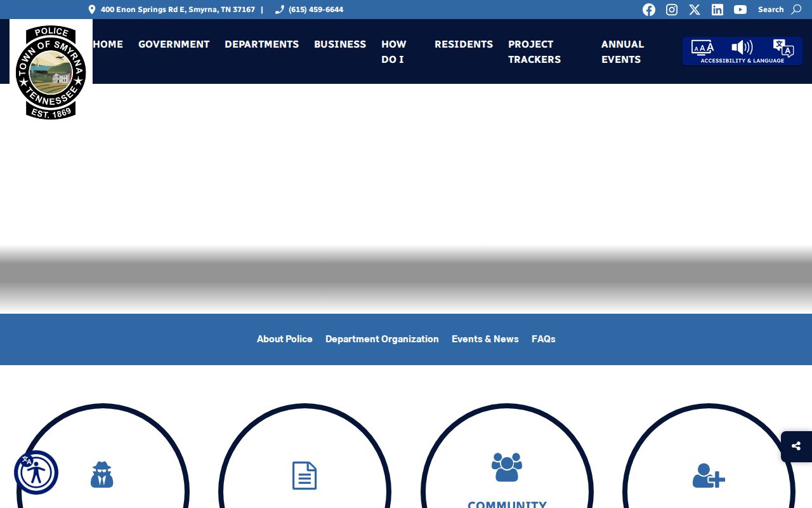Open the Facebook page icon
Screen dimensions: 812x508
click(x=648, y=10)
